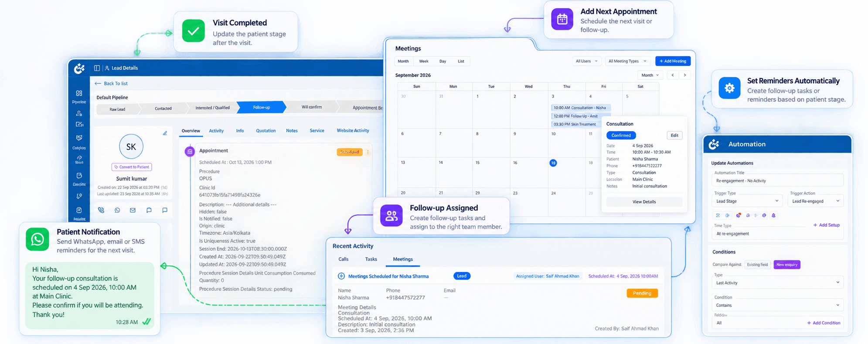Switch to the Calls tab in Recent Activity
Image resolution: width=868 pixels, height=344 pixels.
pyautogui.click(x=344, y=259)
